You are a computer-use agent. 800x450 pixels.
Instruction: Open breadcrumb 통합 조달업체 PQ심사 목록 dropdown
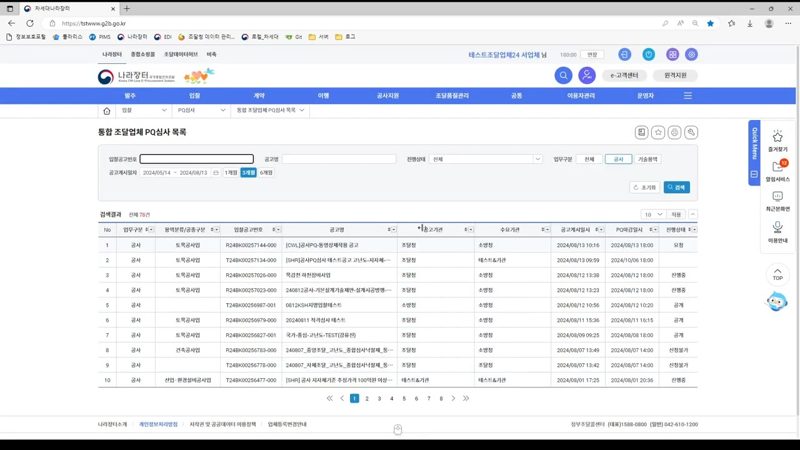coord(270,110)
